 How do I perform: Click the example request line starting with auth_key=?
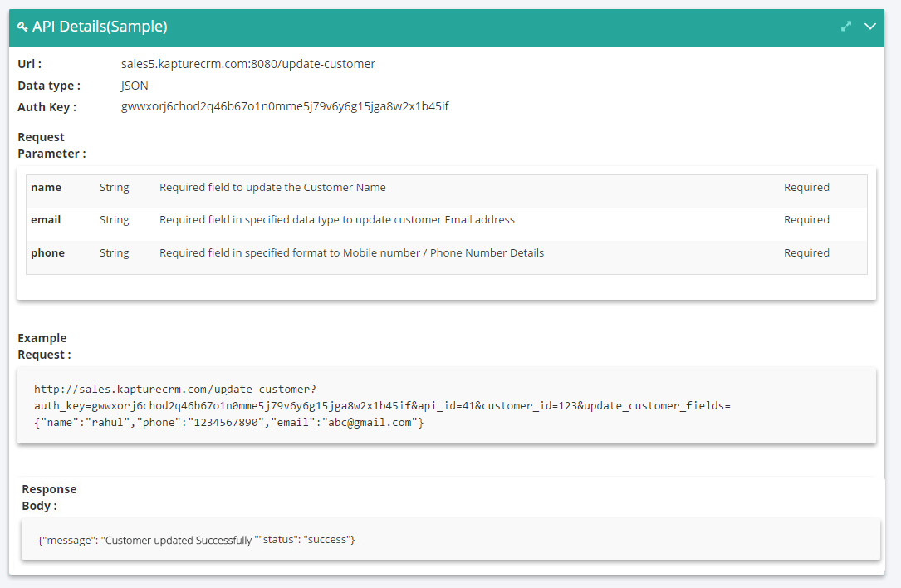click(x=382, y=406)
